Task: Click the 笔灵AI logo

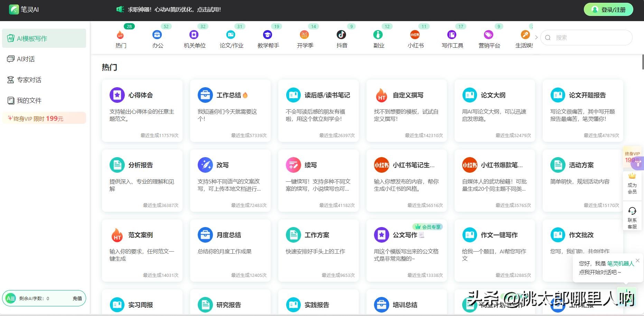Action: tap(24, 9)
